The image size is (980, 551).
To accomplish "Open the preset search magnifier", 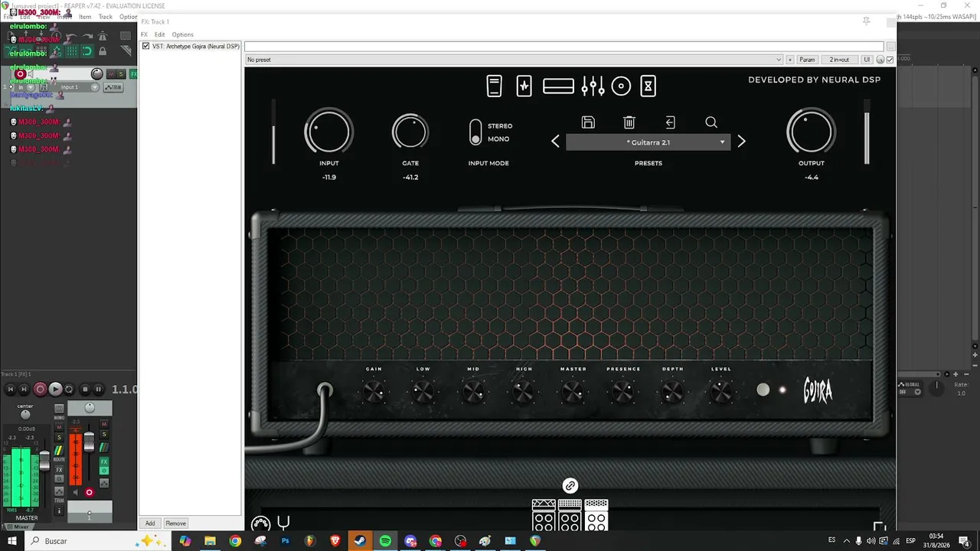I will point(711,122).
